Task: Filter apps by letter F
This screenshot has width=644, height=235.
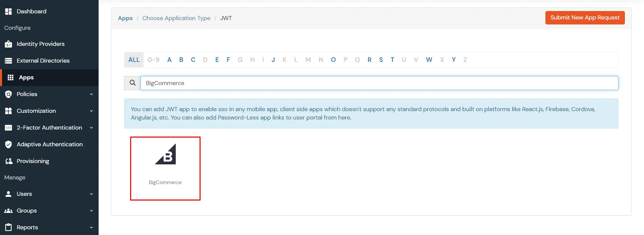Action: point(228,60)
